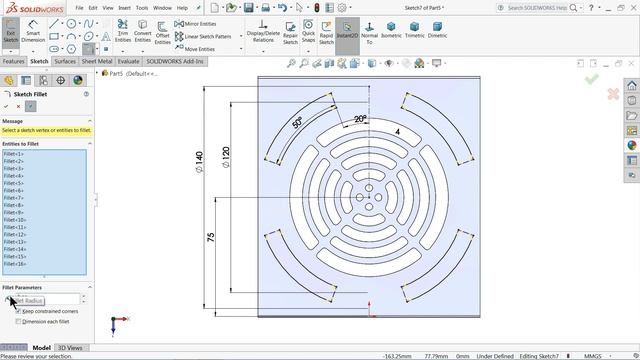Screen dimensions: 640x360
Task: Click the Trim Entities tool
Action: pos(122,31)
